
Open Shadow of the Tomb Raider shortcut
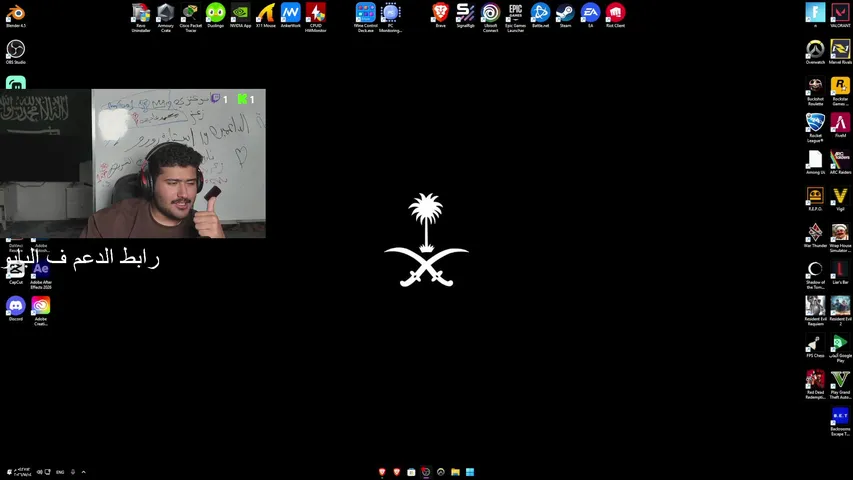tap(815, 275)
